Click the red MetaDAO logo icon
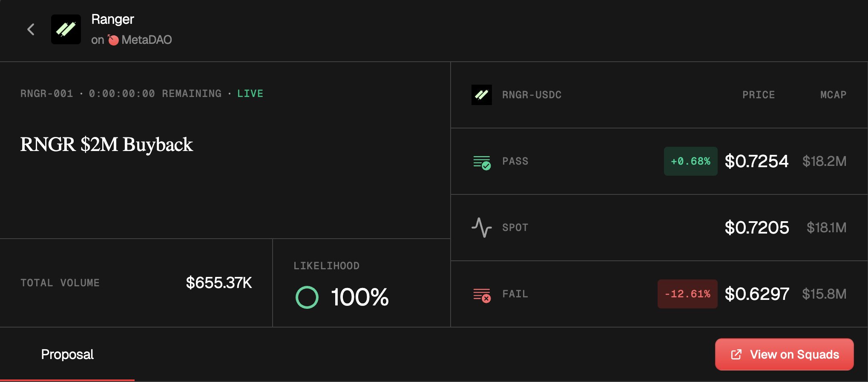 (113, 40)
